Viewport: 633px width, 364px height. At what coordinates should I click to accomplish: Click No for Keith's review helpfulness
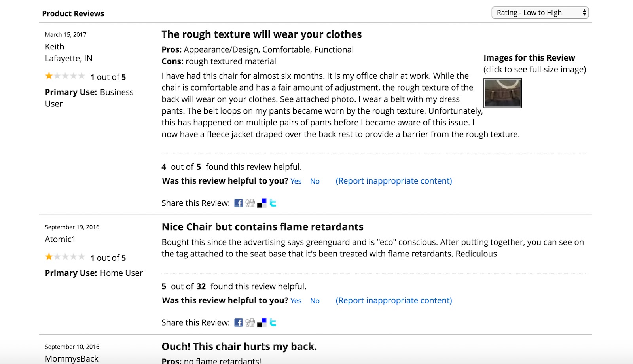[315, 181]
